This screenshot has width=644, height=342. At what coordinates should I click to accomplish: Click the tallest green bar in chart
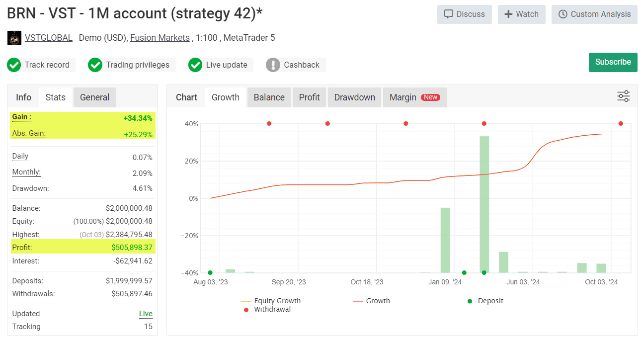coord(484,204)
